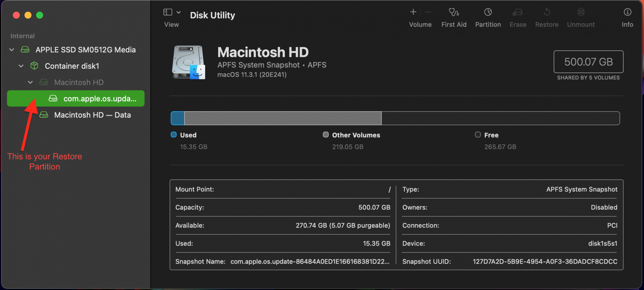The image size is (644, 290).
Task: Click the Info toolbar label
Action: 627,24
